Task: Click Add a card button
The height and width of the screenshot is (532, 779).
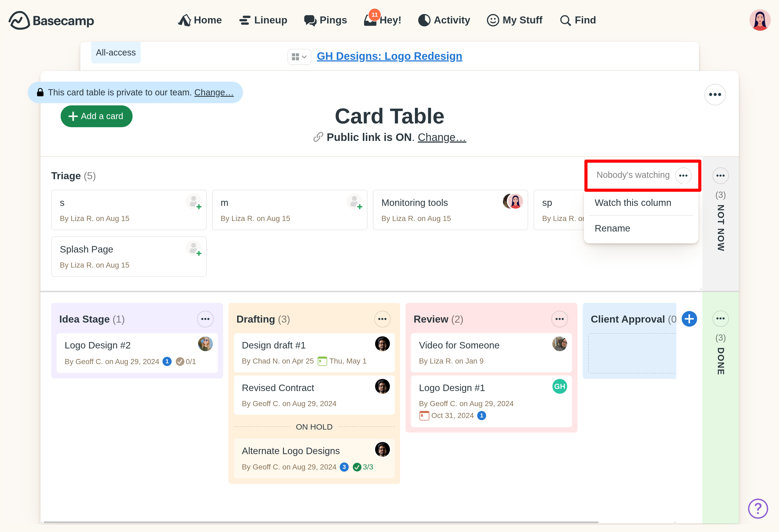Action: click(96, 116)
